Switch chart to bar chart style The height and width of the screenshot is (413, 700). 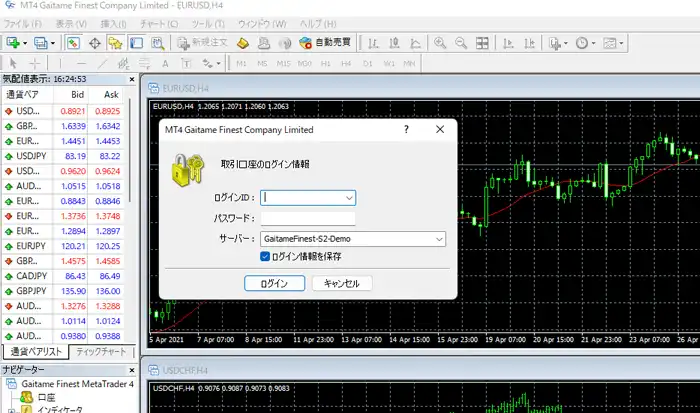373,43
